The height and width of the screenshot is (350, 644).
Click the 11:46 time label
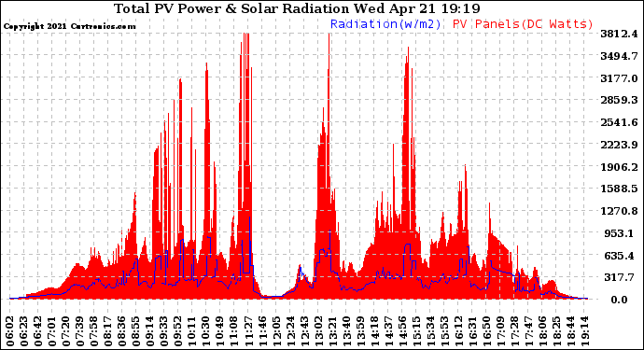(x=261, y=330)
